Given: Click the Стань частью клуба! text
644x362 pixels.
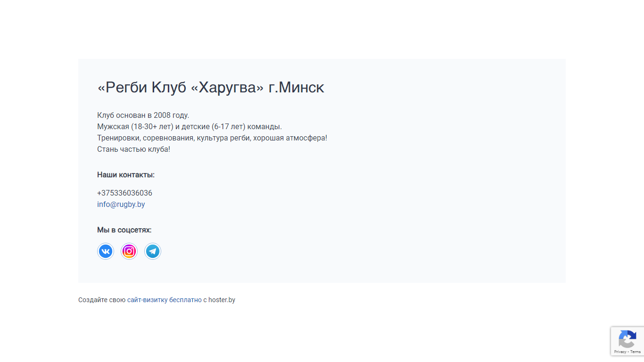Looking at the screenshot, I should click(133, 149).
